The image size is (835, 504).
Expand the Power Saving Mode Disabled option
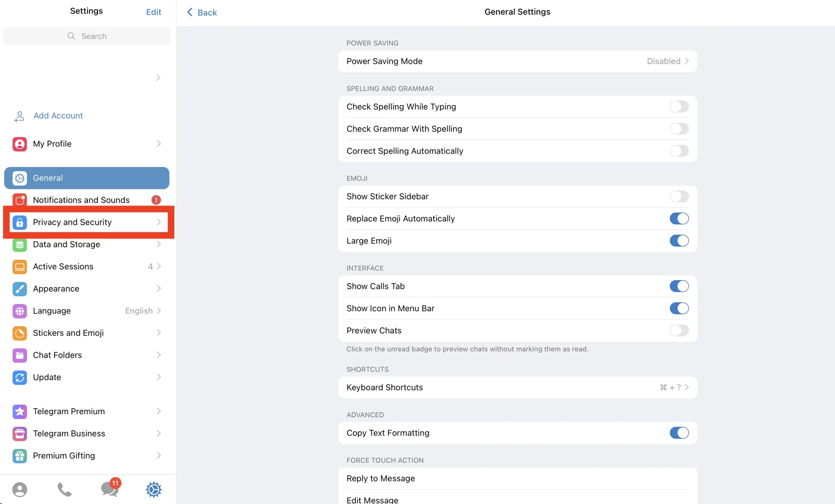[x=667, y=61]
